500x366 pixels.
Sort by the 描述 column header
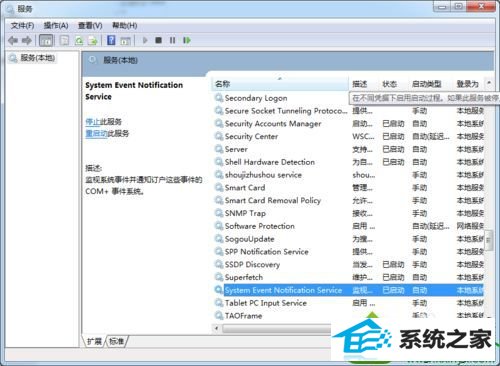point(362,84)
